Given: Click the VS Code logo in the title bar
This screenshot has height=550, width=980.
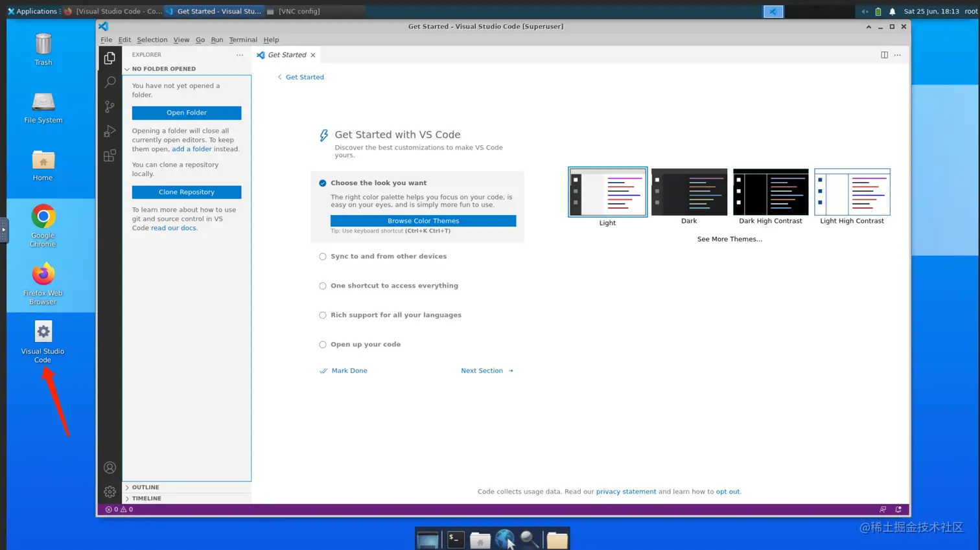Looking at the screenshot, I should click(x=104, y=27).
